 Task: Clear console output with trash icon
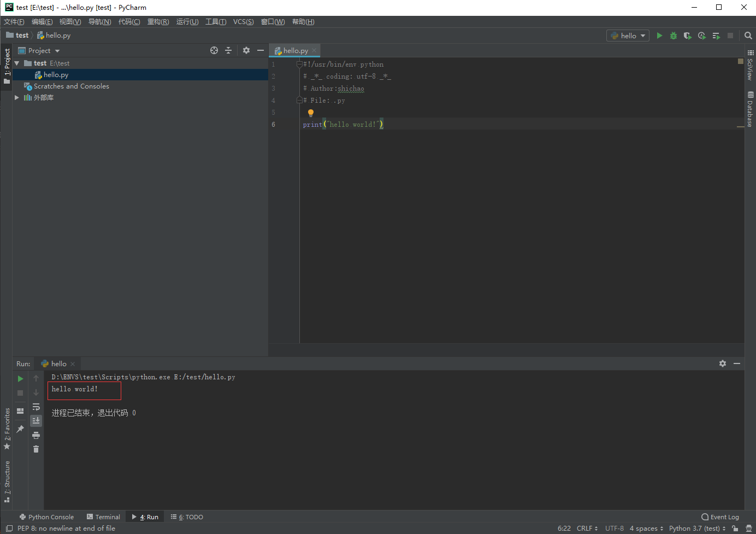click(x=36, y=449)
